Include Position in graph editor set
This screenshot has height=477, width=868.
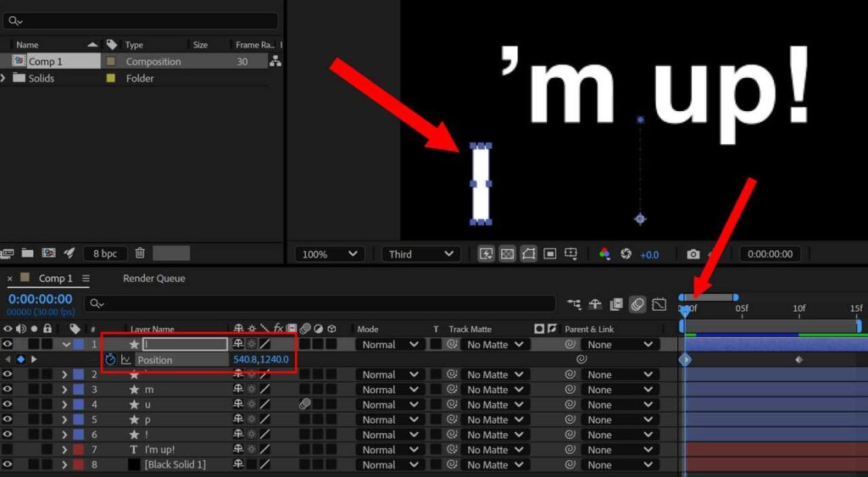pos(125,360)
